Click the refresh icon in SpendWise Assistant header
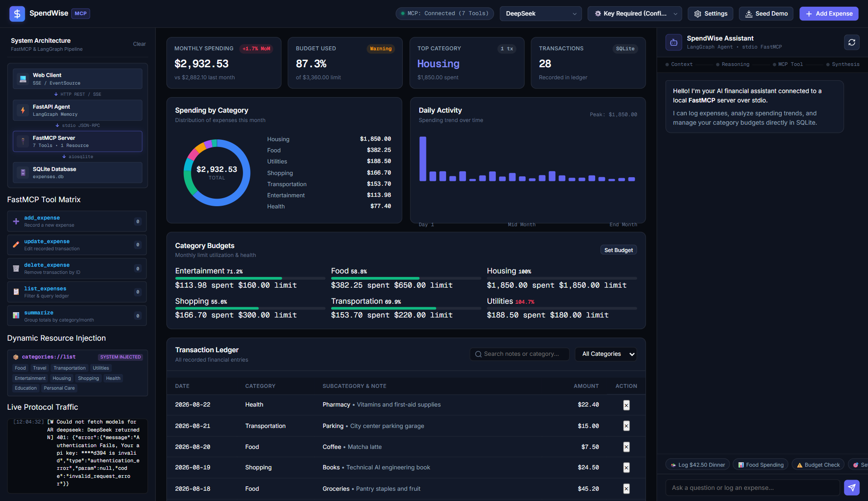 [x=852, y=42]
